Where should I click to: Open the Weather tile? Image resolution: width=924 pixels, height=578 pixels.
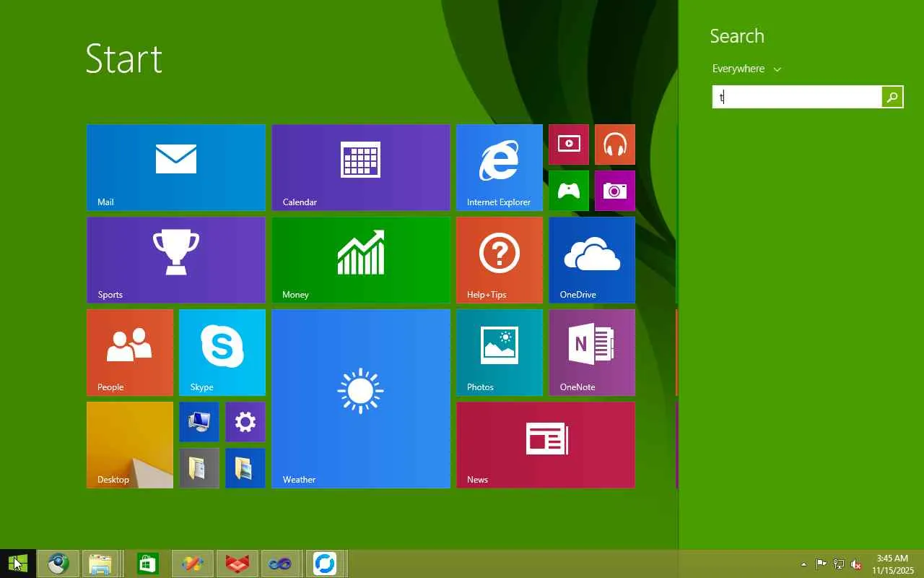click(x=361, y=399)
